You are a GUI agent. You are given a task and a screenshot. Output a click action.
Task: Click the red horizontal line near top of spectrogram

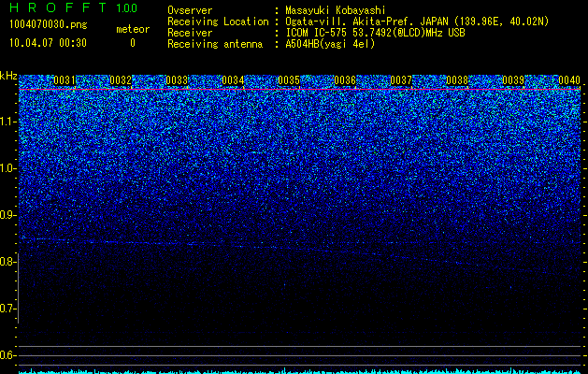pyautogui.click(x=299, y=89)
